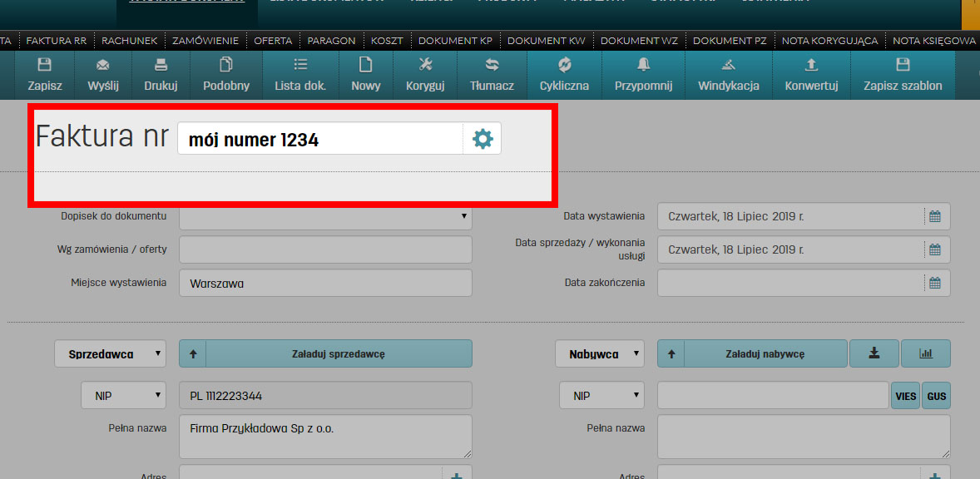Send document with Wyślij icon
The image size is (980, 479).
pos(103,66)
